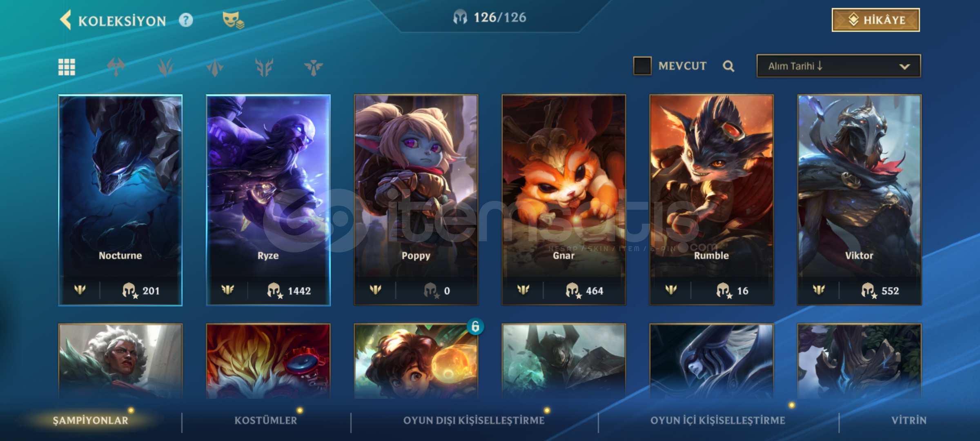
Task: Open the champion search magnifier
Action: 728,66
